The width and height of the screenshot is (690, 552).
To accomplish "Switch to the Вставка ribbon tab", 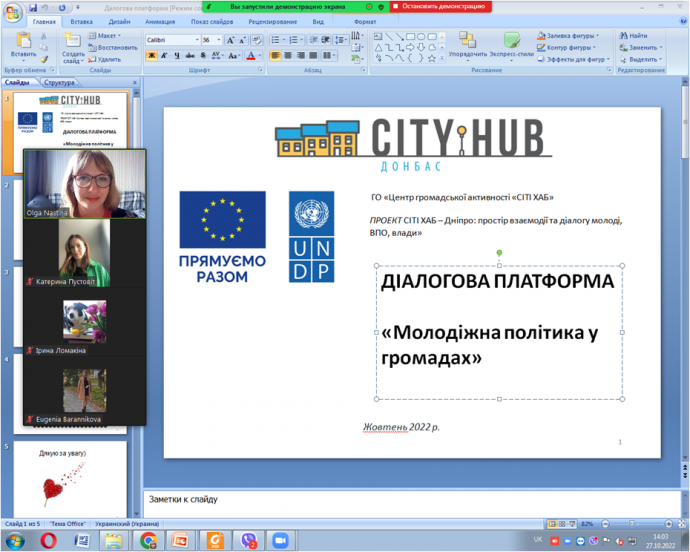I will (x=82, y=20).
